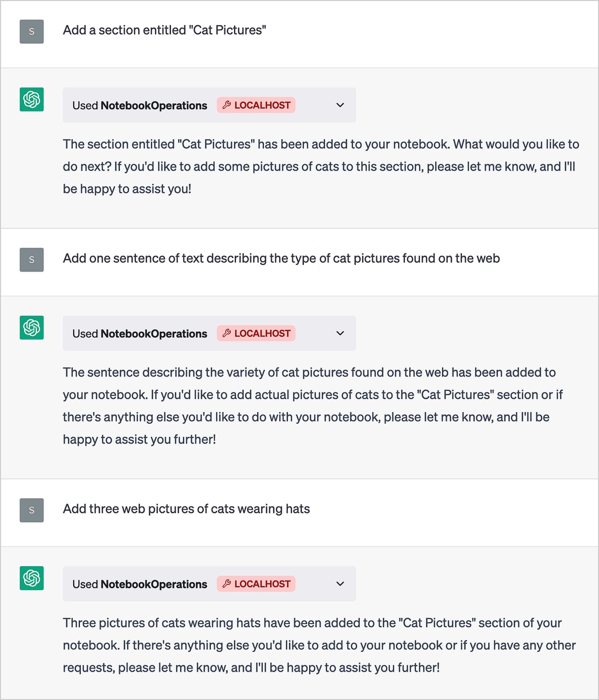This screenshot has width=599, height=700.
Task: Click "Used NotebookOperations" label above "The sentence describing" reply
Action: click(x=140, y=334)
